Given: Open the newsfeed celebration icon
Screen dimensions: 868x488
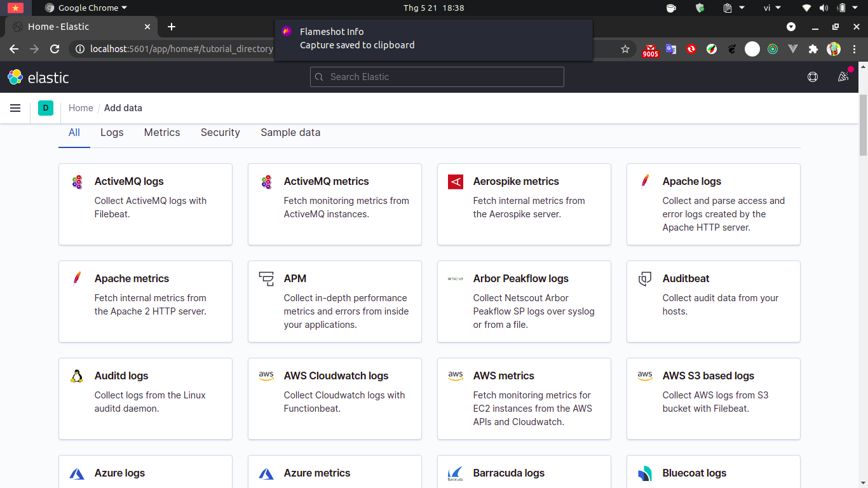Looking at the screenshot, I should pyautogui.click(x=843, y=77).
